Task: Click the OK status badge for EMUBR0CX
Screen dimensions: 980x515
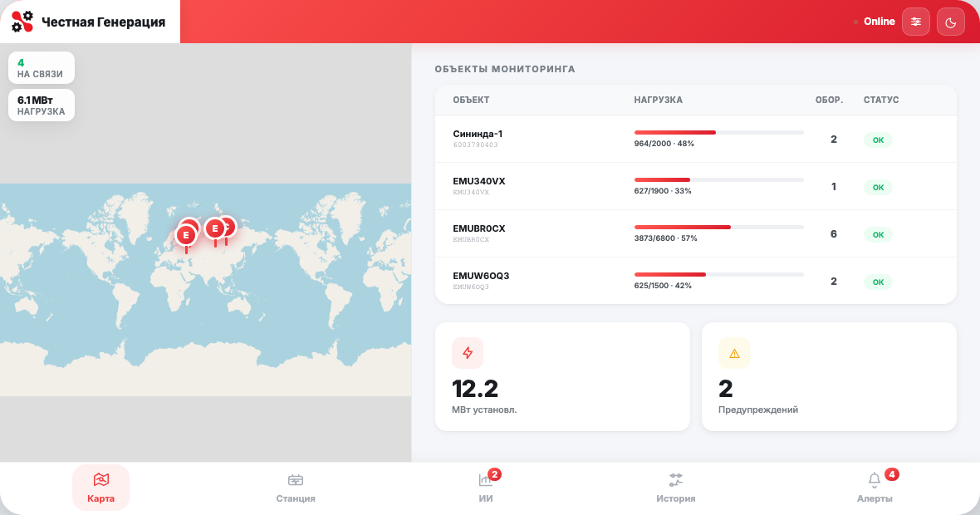Action: (x=878, y=235)
